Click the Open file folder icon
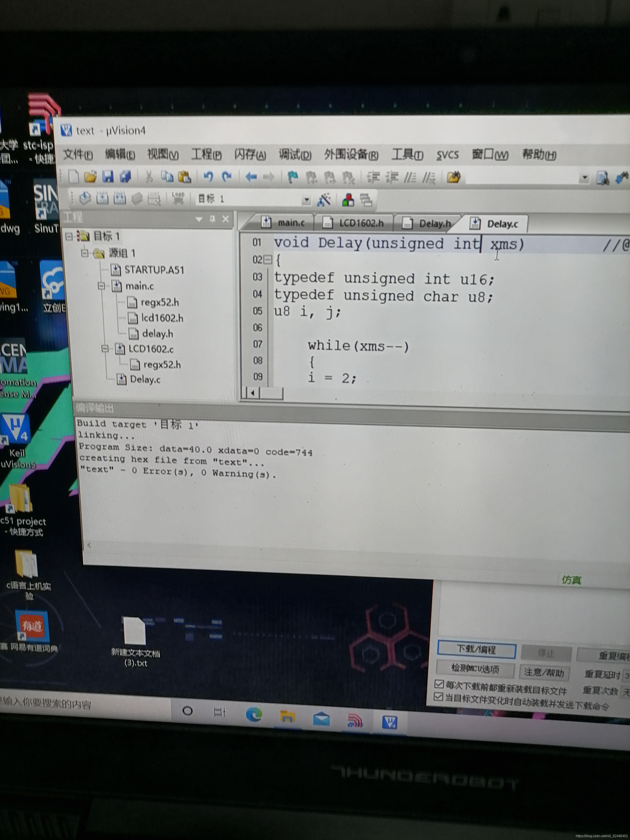 click(90, 177)
